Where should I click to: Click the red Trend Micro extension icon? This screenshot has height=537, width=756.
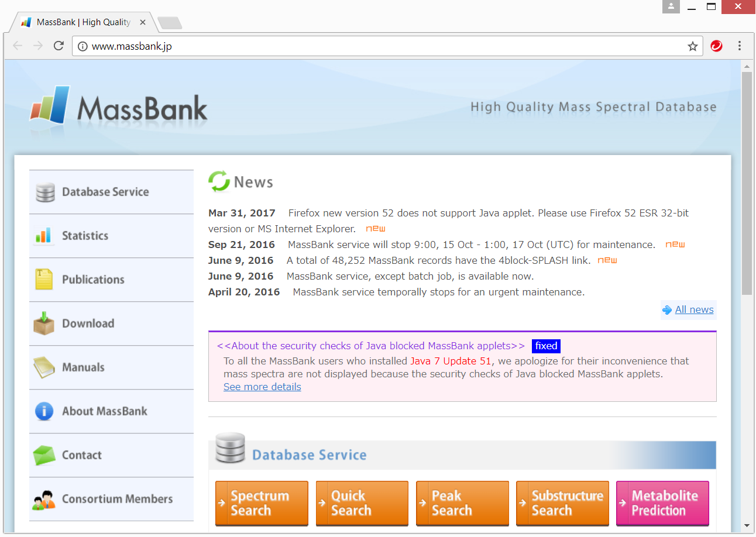[x=716, y=46]
